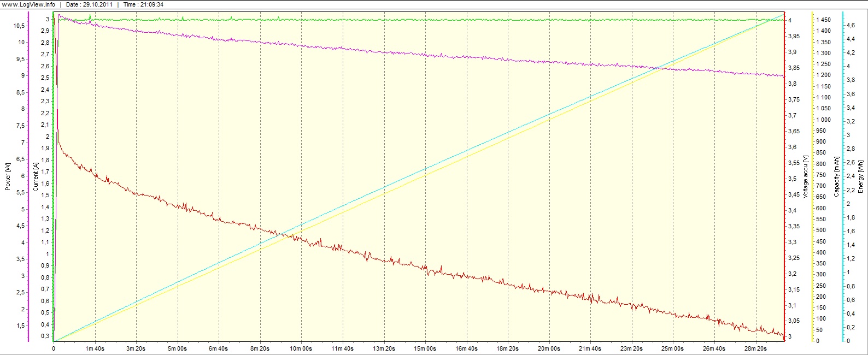Click the 1m 40s time axis label

click(95, 348)
